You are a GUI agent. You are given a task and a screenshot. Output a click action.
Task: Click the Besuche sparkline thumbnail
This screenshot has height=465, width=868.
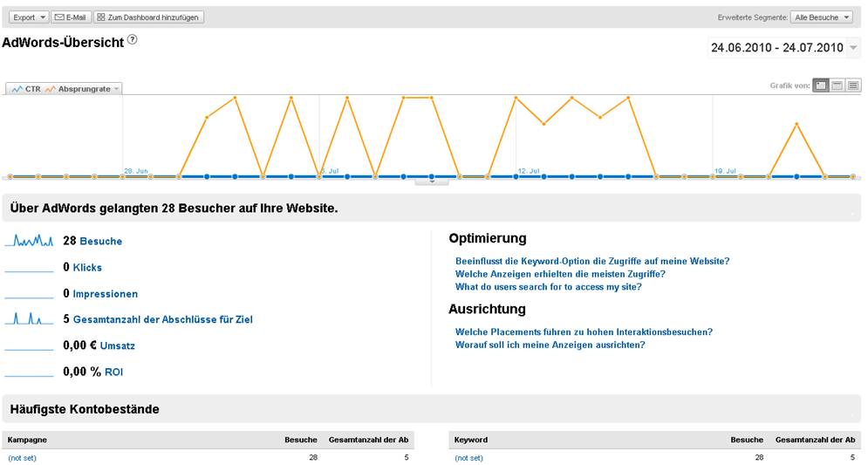point(30,240)
